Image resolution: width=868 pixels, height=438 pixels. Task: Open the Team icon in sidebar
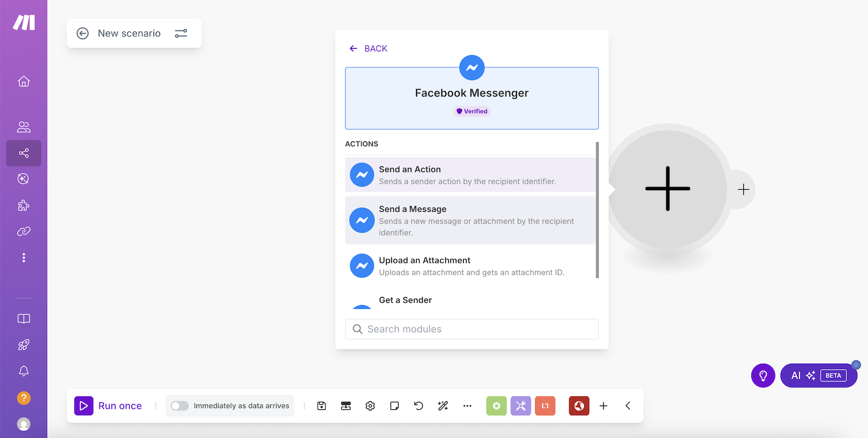(x=23, y=127)
